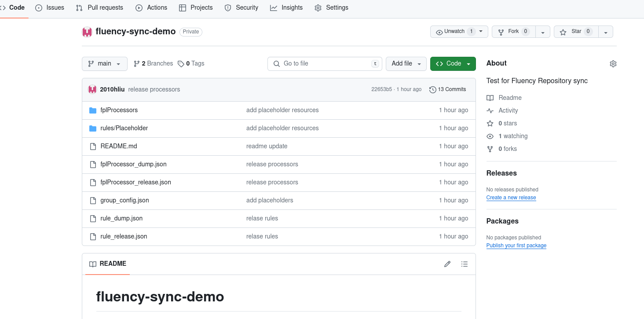Click Publish your first package
Viewport: 644px width, 319px height.
(x=516, y=246)
